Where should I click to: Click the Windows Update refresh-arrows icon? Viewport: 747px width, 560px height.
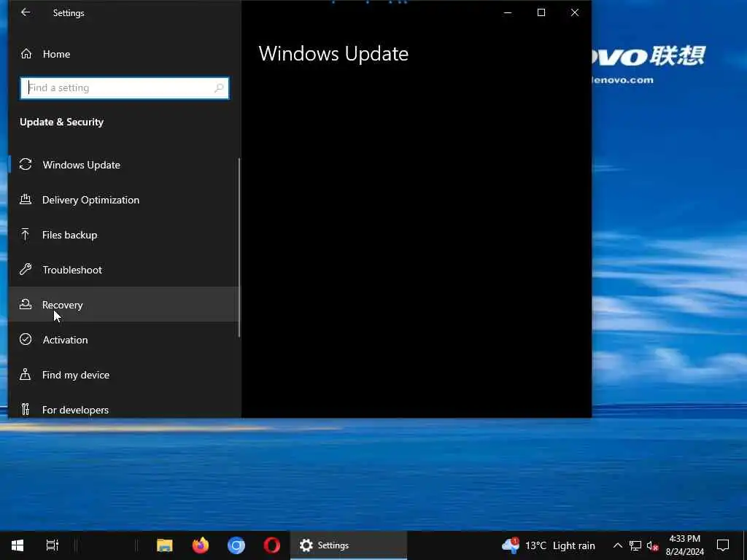click(26, 164)
